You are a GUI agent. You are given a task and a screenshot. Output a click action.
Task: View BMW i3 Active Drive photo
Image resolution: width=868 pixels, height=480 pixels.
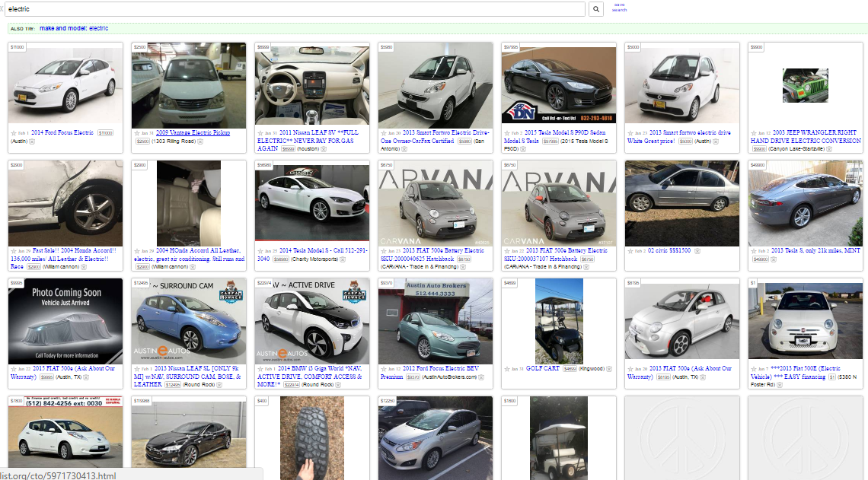click(312, 321)
